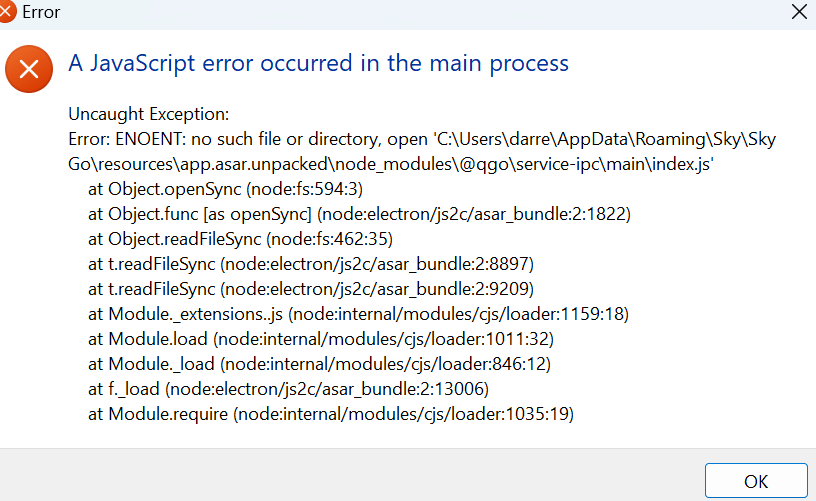Select the "Module._load" loader:846:12 line
The height and width of the screenshot is (501, 816).
click(x=319, y=364)
